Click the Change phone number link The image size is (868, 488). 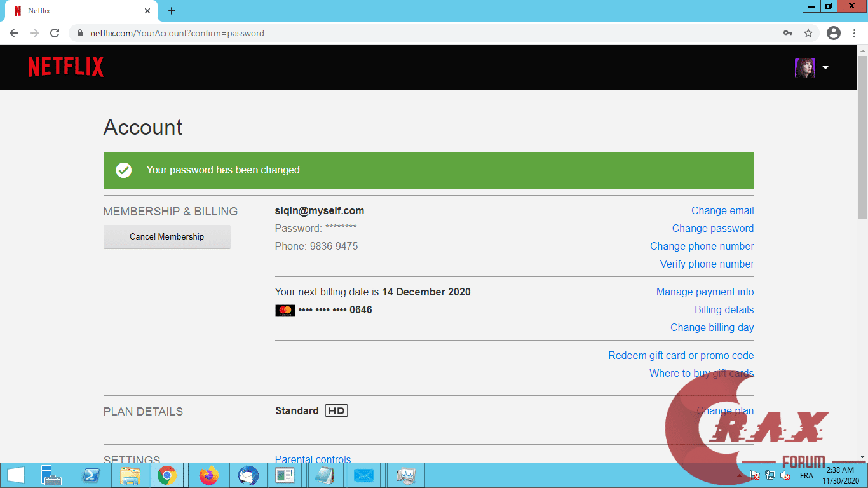tap(702, 247)
